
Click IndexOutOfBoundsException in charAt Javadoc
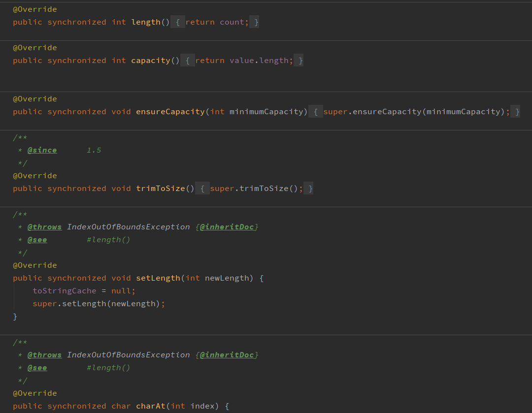click(x=128, y=355)
